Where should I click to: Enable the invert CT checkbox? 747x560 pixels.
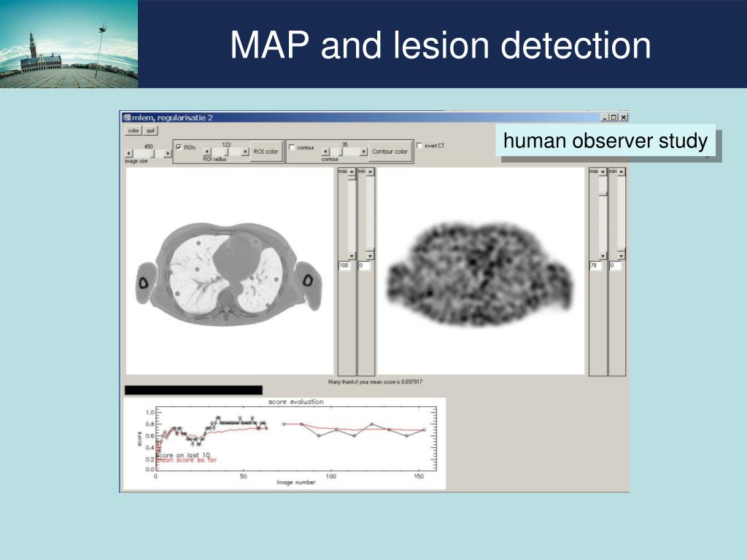click(419, 145)
